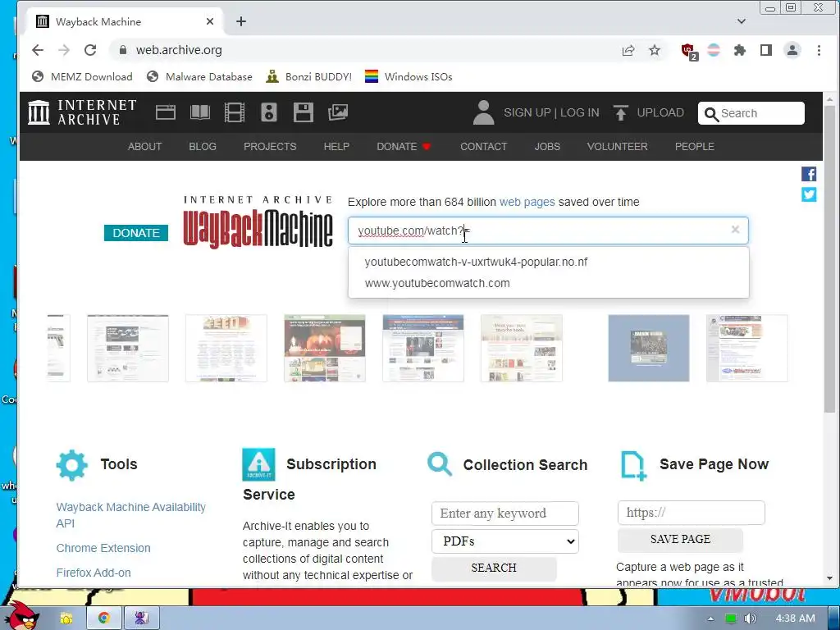
Task: Open the PROJECTS menu item
Action: (x=270, y=147)
